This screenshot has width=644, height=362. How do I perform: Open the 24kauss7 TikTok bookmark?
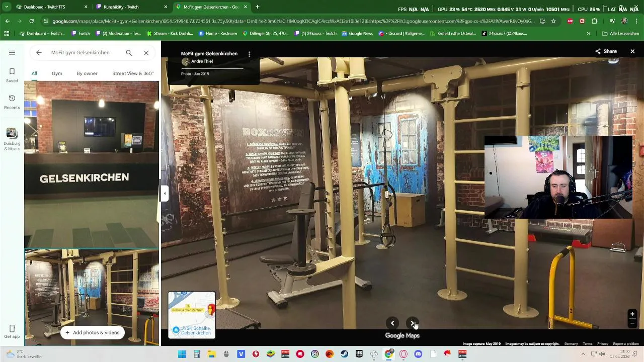[x=504, y=34]
